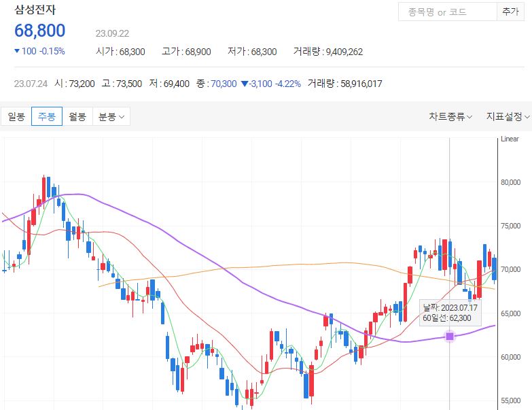Open the 분봉 minute chart dropdown

point(111,116)
